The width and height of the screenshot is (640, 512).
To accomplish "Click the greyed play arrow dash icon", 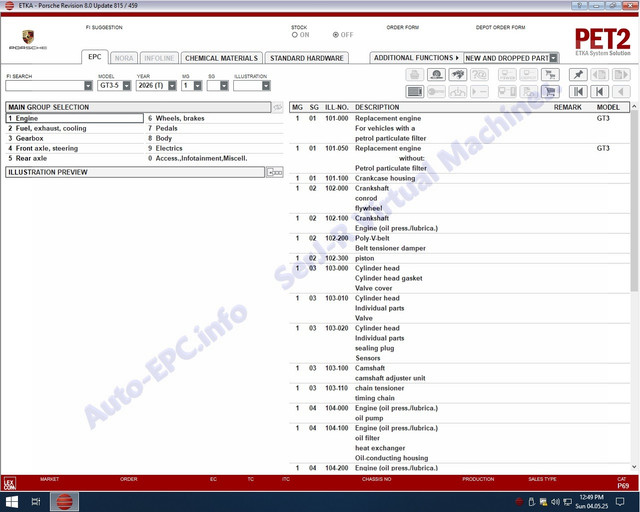I will (479, 91).
